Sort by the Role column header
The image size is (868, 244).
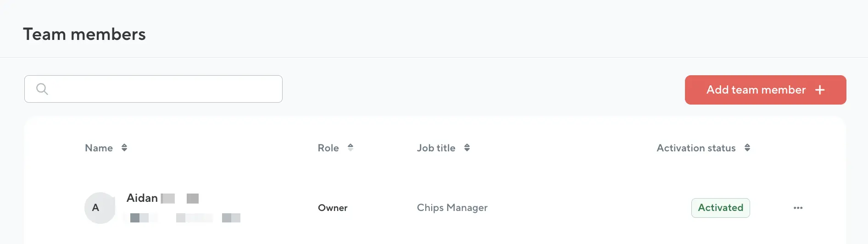(x=328, y=148)
